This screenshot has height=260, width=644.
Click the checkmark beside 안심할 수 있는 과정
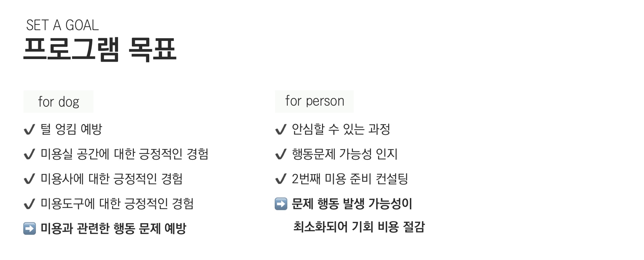click(281, 129)
